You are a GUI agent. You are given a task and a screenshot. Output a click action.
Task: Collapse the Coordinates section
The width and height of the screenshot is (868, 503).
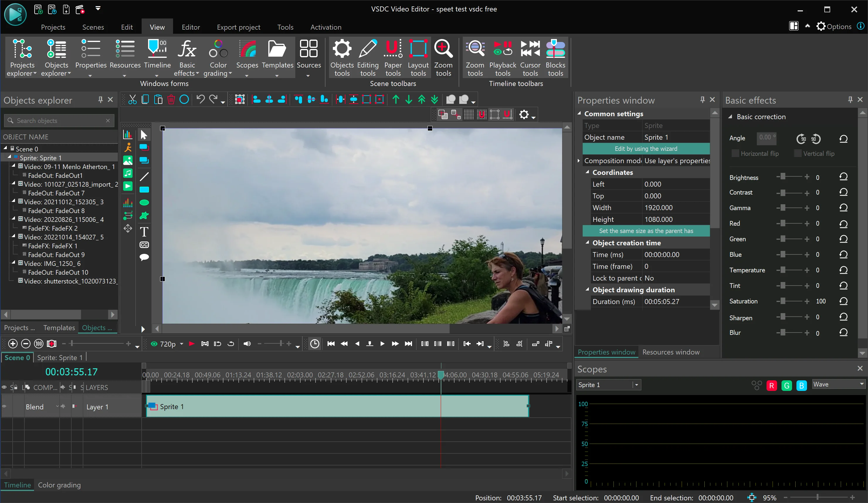coord(587,172)
